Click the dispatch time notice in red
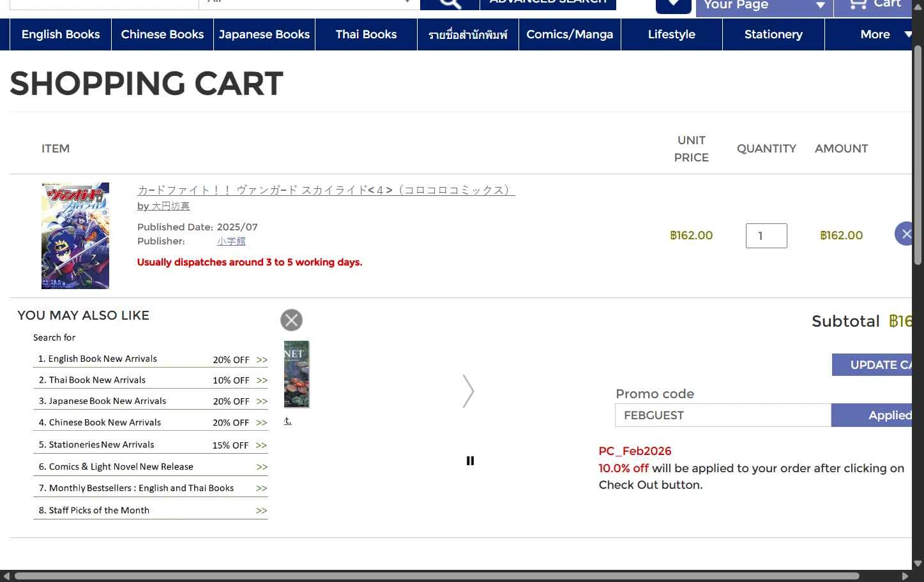Viewport: 924px width, 582px height. (x=250, y=262)
